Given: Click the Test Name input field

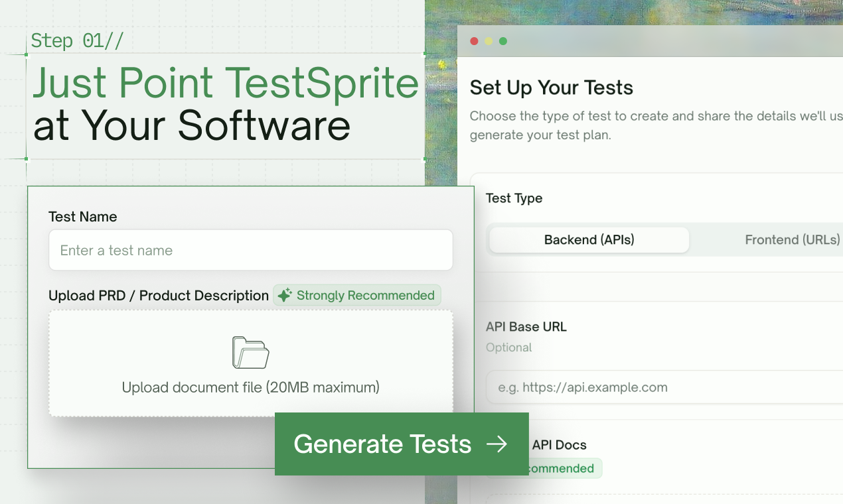Looking at the screenshot, I should pos(251,250).
